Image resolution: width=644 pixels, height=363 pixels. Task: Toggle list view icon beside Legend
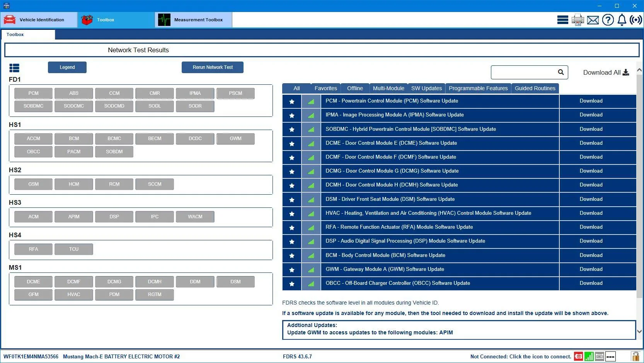[x=14, y=68]
